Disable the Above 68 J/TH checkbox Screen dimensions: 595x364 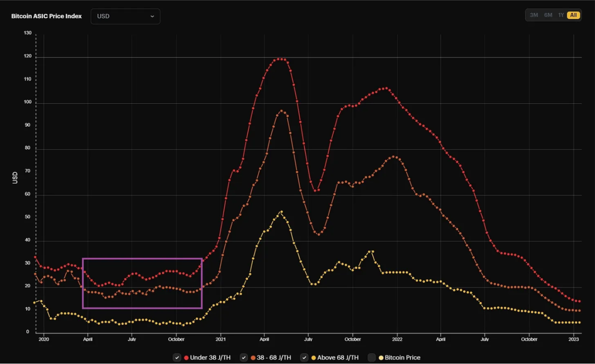pos(304,358)
